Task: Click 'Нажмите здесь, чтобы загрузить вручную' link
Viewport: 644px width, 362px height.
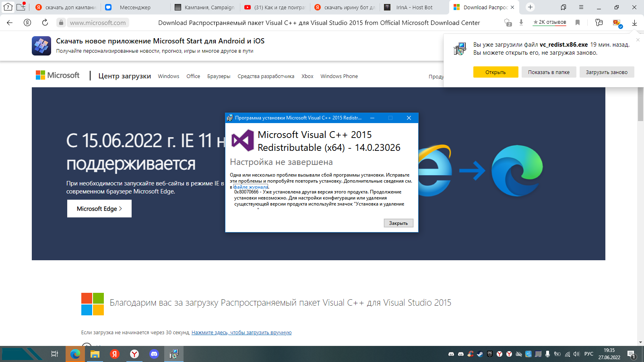Action: [x=242, y=332]
